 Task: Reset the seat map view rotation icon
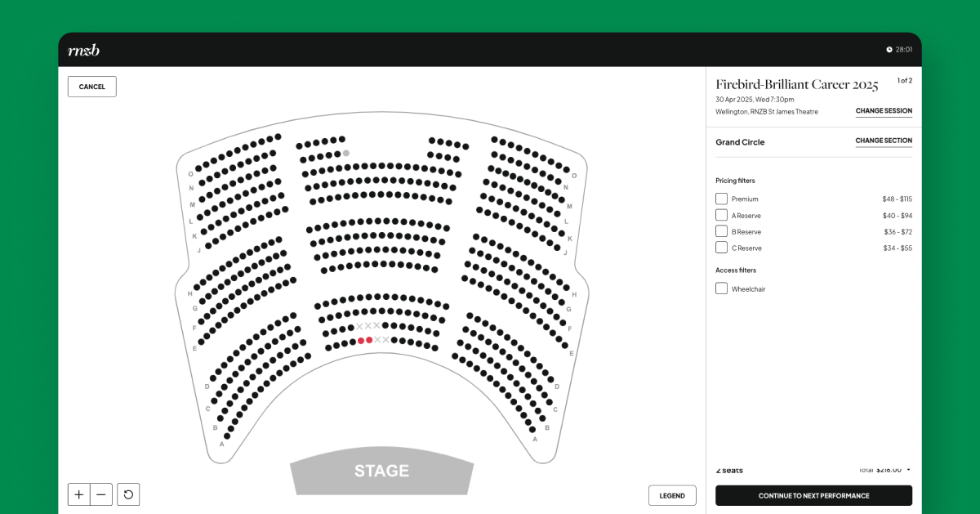(128, 494)
